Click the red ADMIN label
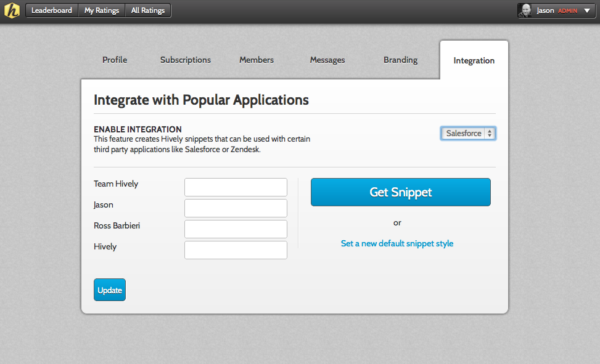 point(567,11)
